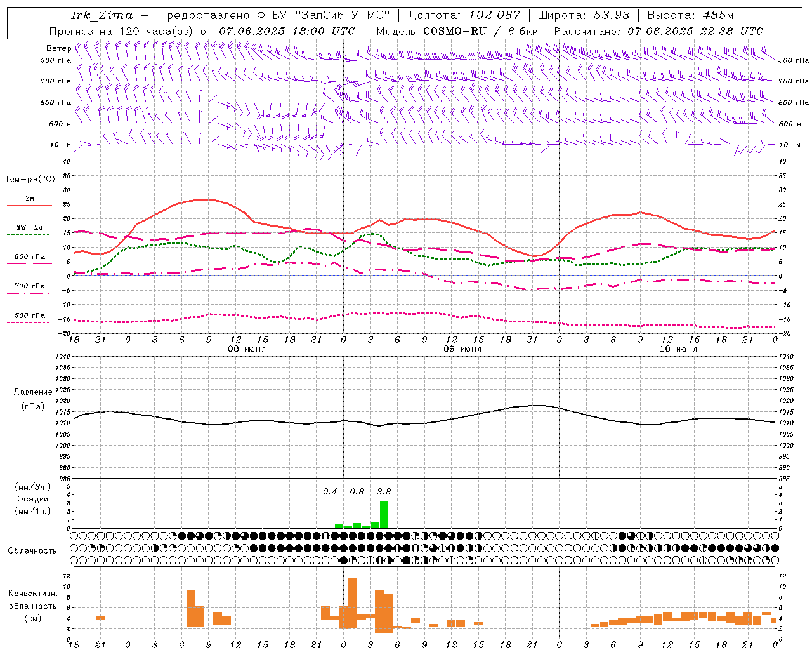Click the 'Ветер' wind panel label
The image size is (812, 650).
click(x=59, y=48)
